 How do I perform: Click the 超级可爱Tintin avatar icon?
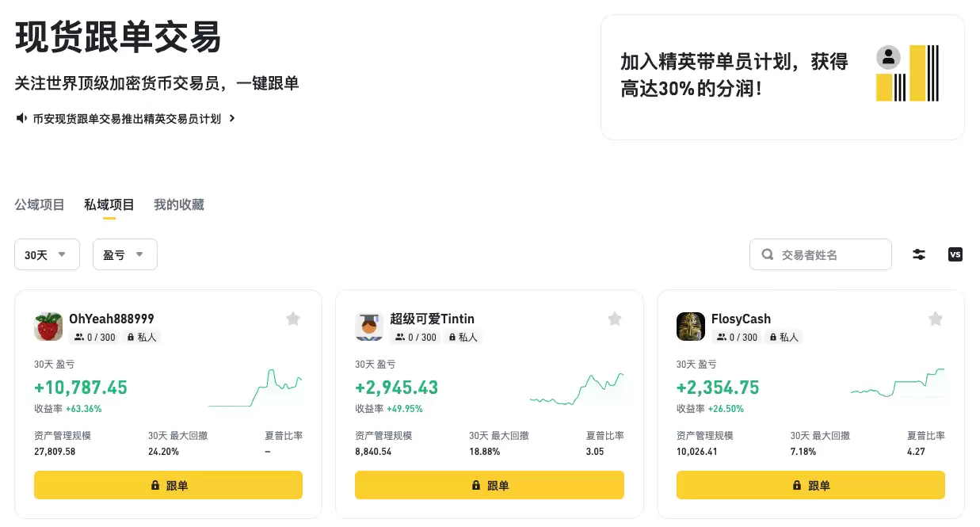coord(369,327)
